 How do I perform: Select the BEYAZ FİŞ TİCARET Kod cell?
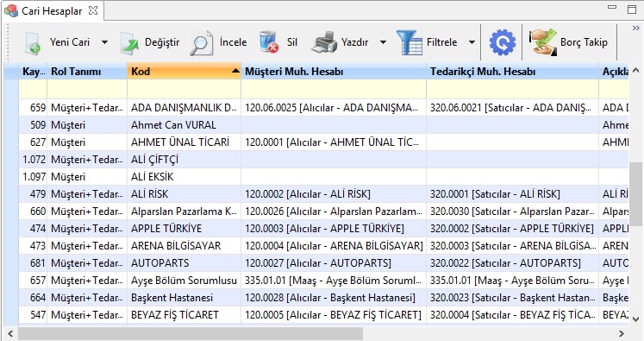point(184,315)
